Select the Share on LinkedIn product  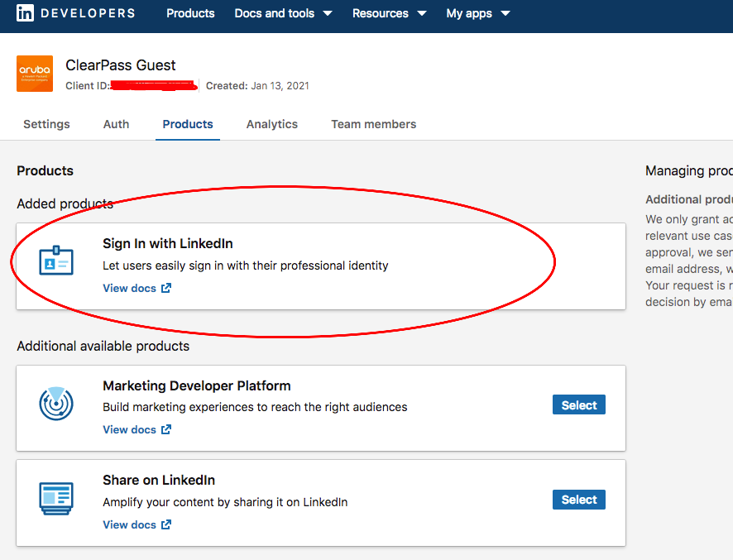pos(579,500)
